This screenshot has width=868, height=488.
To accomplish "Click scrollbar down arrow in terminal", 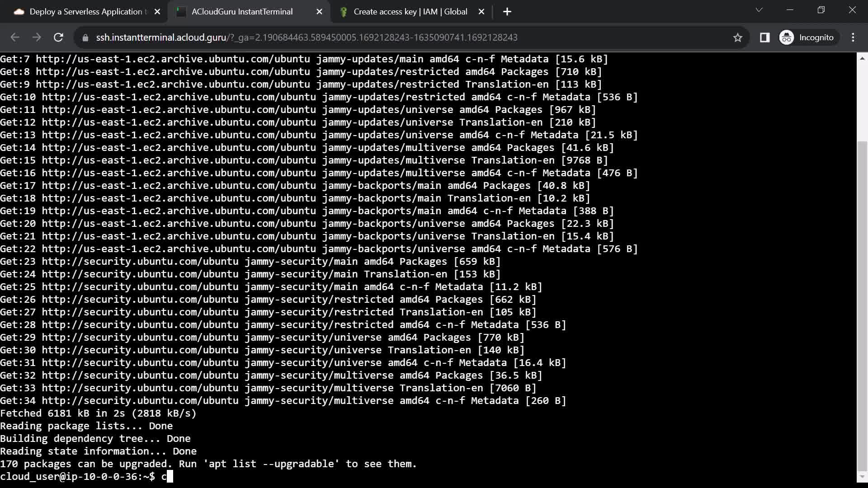I will (x=862, y=476).
